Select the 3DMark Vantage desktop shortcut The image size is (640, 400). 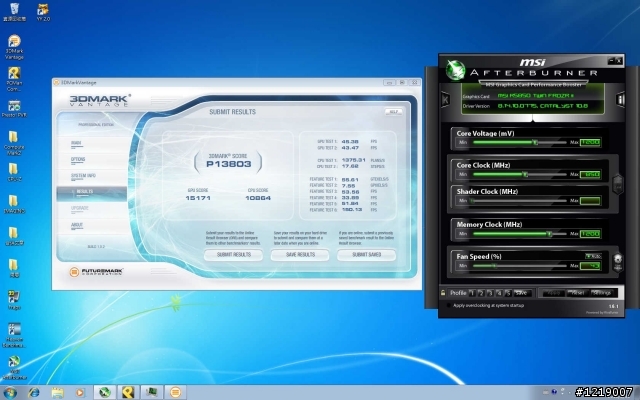click(14, 47)
